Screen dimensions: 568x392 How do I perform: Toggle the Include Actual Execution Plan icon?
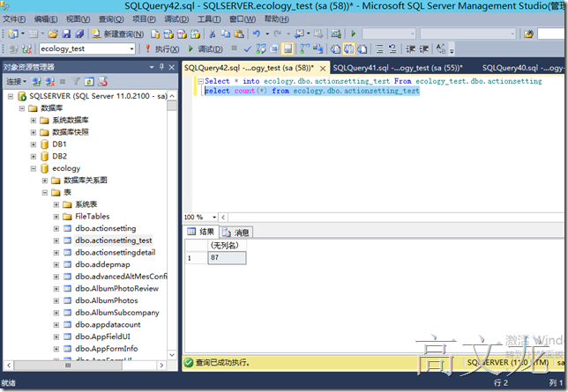click(305, 48)
